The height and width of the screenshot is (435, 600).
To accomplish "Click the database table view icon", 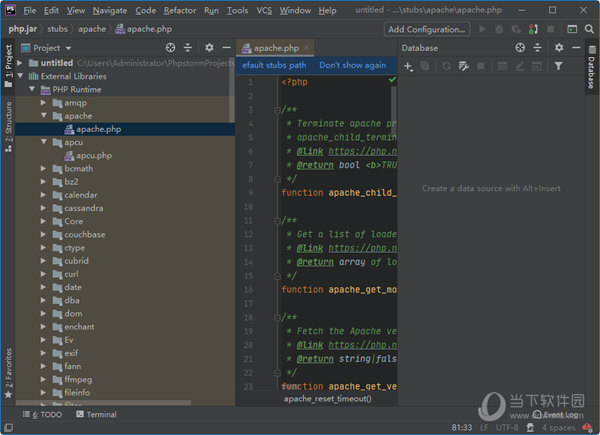I will point(502,66).
